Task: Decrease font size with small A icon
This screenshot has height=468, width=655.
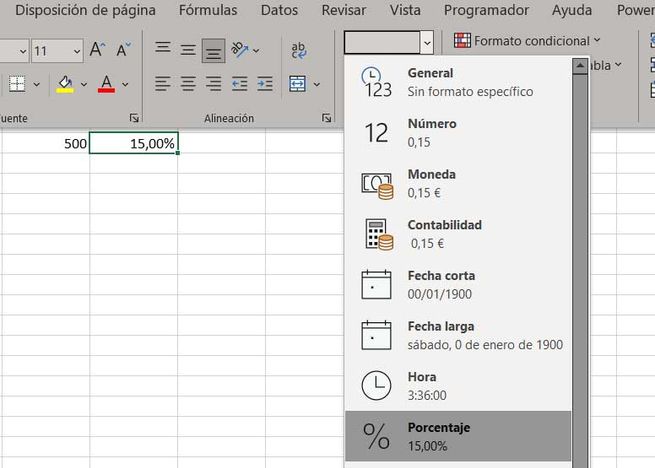Action: pyautogui.click(x=123, y=50)
